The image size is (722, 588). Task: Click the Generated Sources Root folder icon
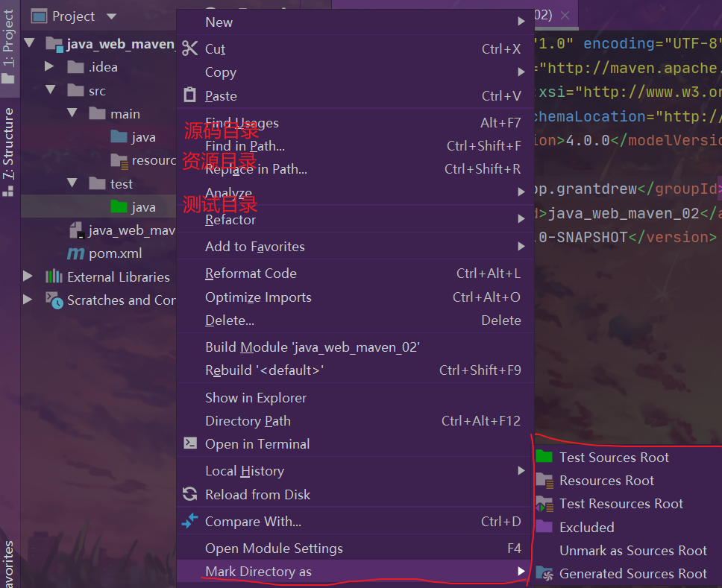544,573
